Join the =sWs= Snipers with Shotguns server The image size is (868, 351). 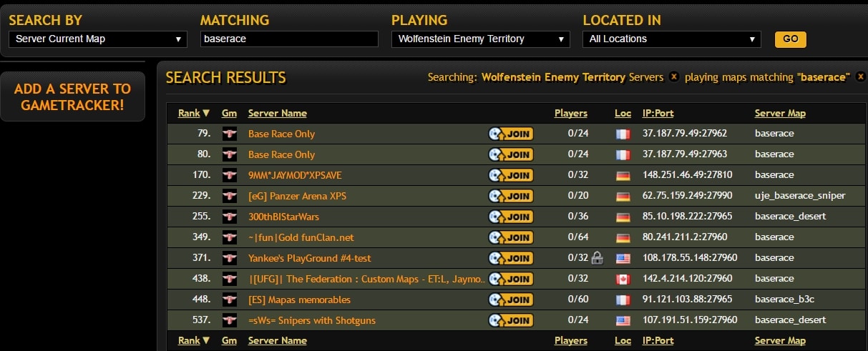click(x=510, y=320)
